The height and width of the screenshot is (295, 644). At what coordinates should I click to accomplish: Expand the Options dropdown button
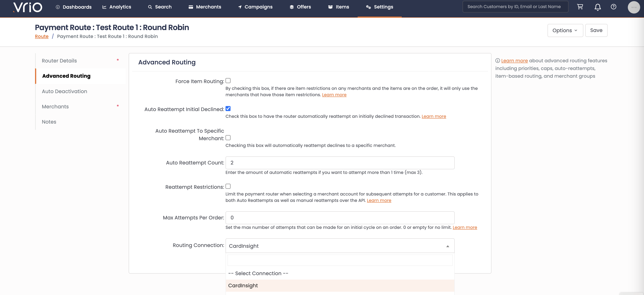565,30
